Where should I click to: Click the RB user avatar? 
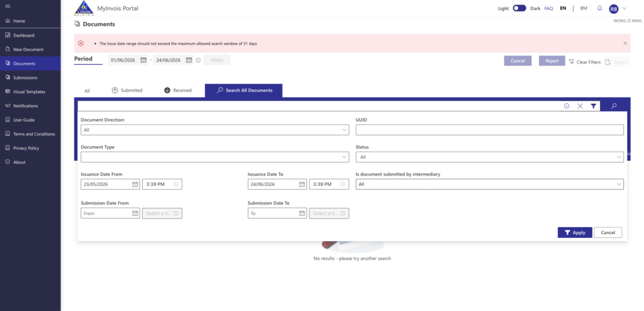click(x=614, y=9)
